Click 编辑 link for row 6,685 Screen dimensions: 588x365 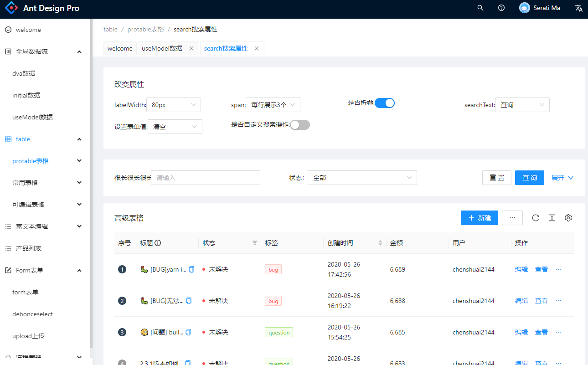click(x=521, y=332)
